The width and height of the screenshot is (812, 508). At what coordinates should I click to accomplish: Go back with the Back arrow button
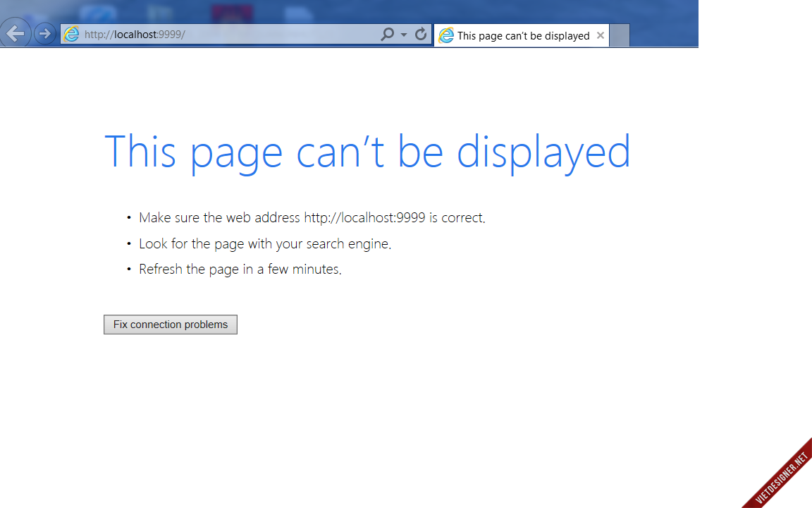(16, 34)
